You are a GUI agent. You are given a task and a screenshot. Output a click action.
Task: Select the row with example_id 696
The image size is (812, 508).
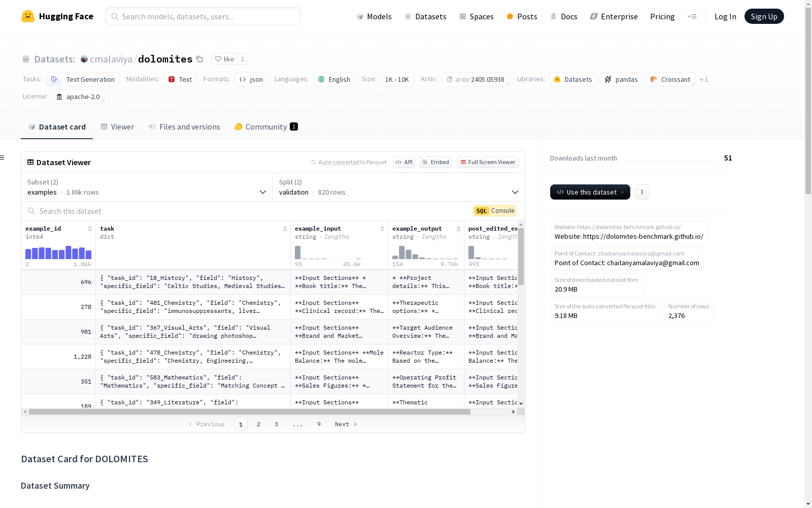pyautogui.click(x=269, y=282)
